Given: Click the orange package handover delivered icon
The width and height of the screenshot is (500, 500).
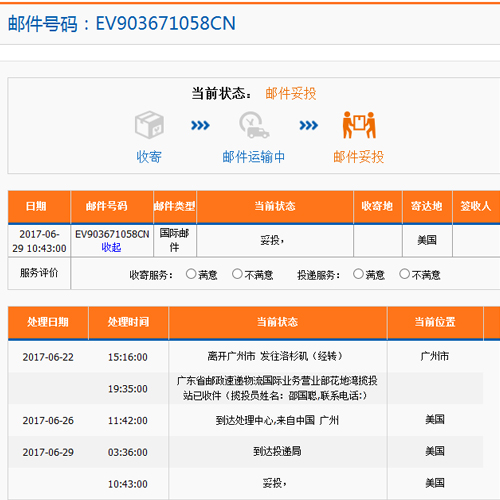Looking at the screenshot, I should pyautogui.click(x=359, y=125).
